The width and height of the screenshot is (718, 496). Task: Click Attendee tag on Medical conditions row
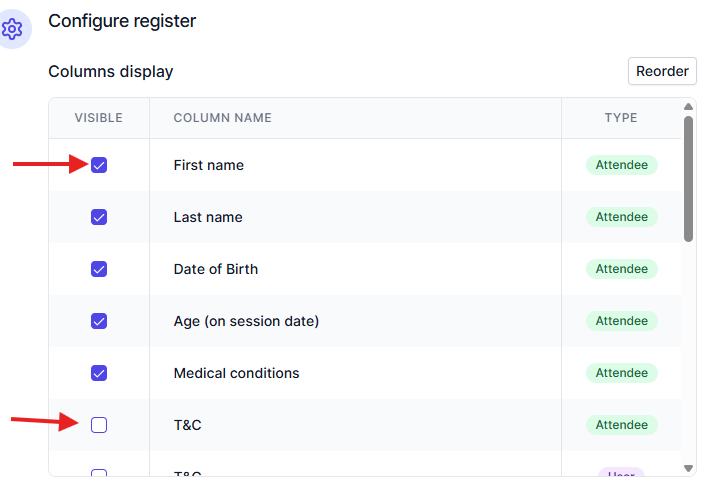[x=621, y=373]
